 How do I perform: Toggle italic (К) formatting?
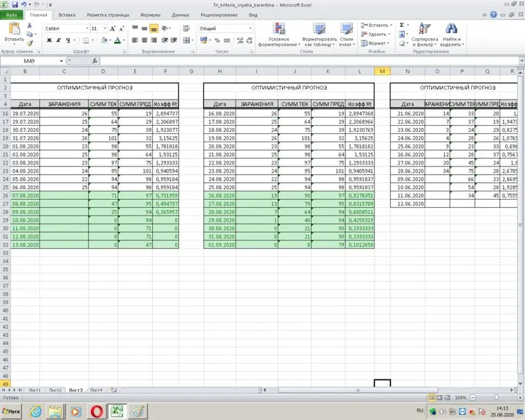[59, 40]
